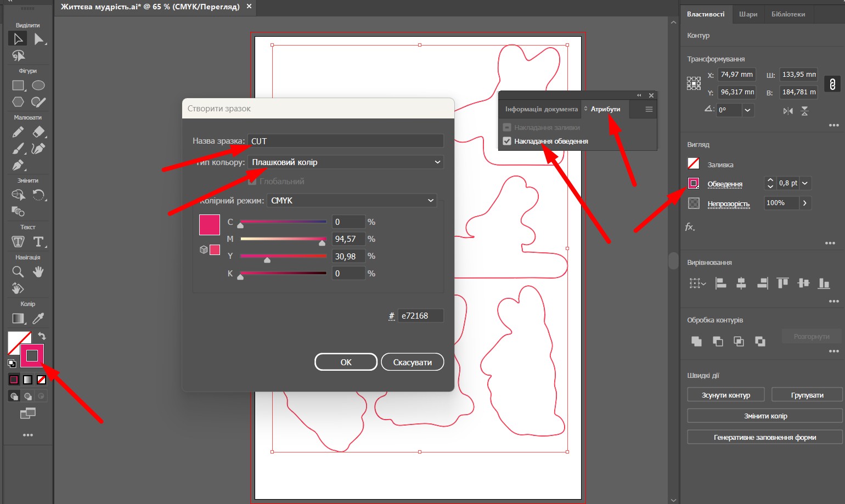The image size is (845, 504).
Task: Click the horizontal align center icon
Action: 741,283
